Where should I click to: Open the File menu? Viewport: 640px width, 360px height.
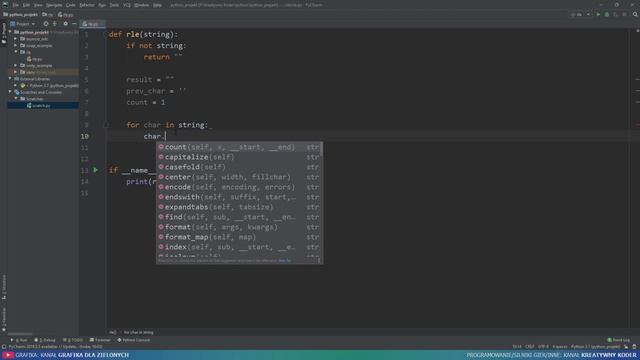pyautogui.click(x=16, y=5)
